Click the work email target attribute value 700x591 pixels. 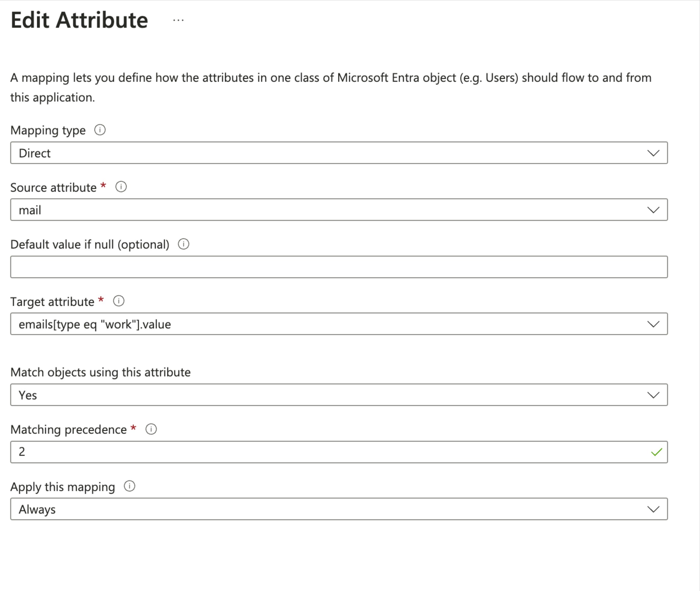pos(95,324)
